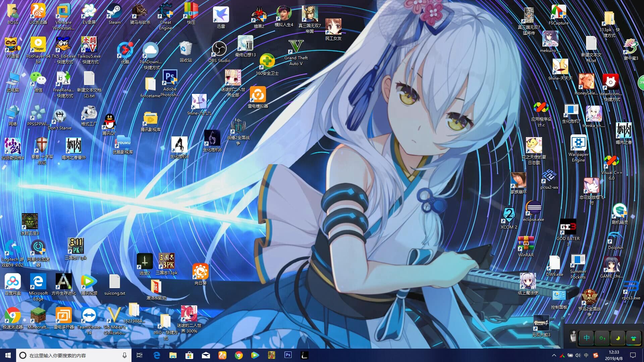
Task: Launch the Microsoft Edge desktop shortcut
Action: pos(38,287)
